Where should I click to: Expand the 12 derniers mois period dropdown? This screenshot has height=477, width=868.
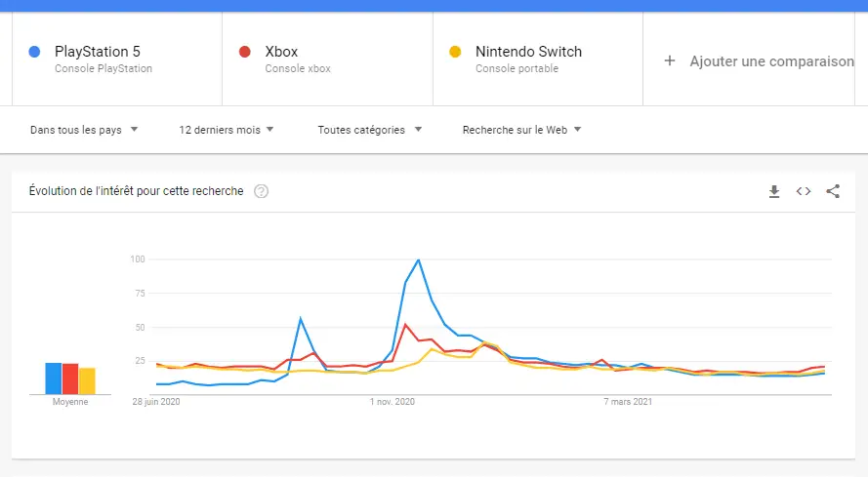point(226,130)
